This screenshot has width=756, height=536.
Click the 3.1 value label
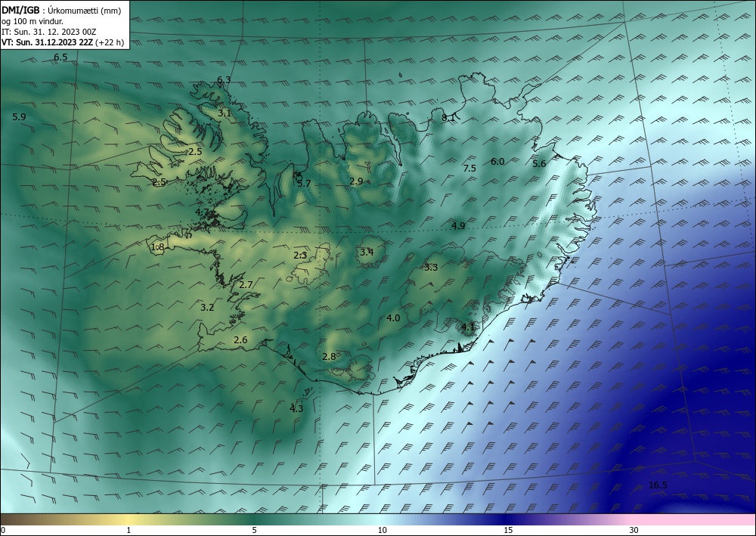tap(225, 113)
